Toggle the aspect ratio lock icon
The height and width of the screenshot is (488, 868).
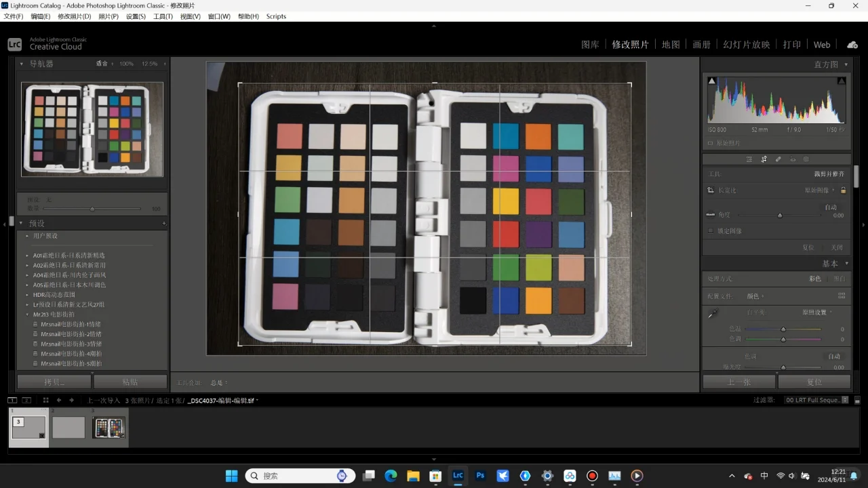tap(844, 190)
